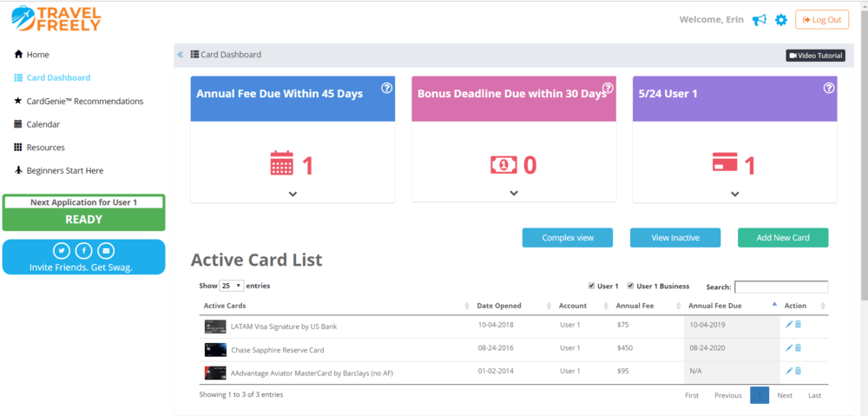Viewport: 868px width, 416px height.
Task: Click Invite Friends. Get Swag. text
Action: [x=81, y=267]
